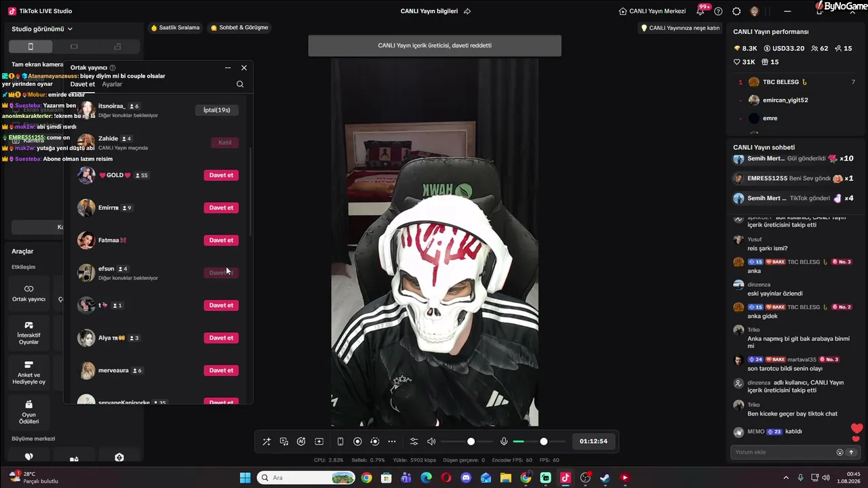The height and width of the screenshot is (488, 868).
Task: Click Zahide's profile avatar
Action: [x=86, y=142]
